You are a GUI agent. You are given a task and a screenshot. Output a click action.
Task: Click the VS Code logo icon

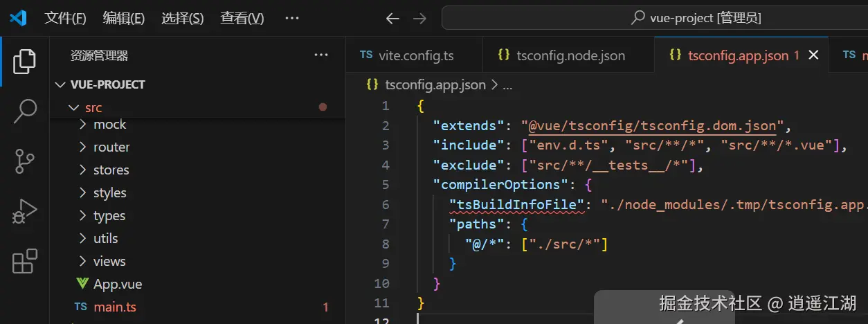click(x=18, y=18)
